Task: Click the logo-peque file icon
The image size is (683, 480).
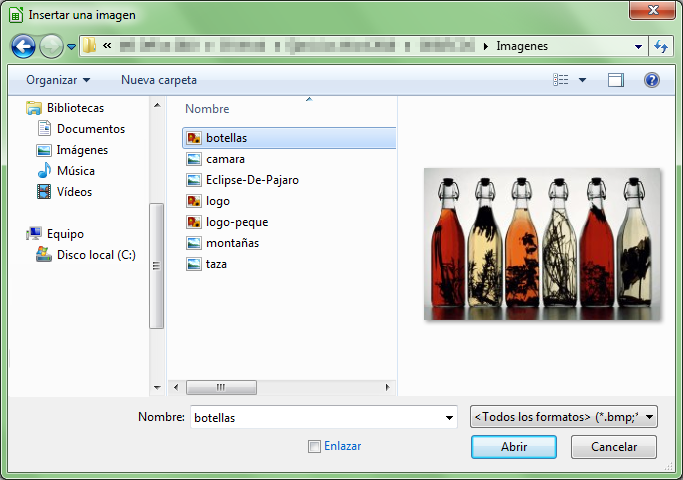Action: tap(194, 222)
